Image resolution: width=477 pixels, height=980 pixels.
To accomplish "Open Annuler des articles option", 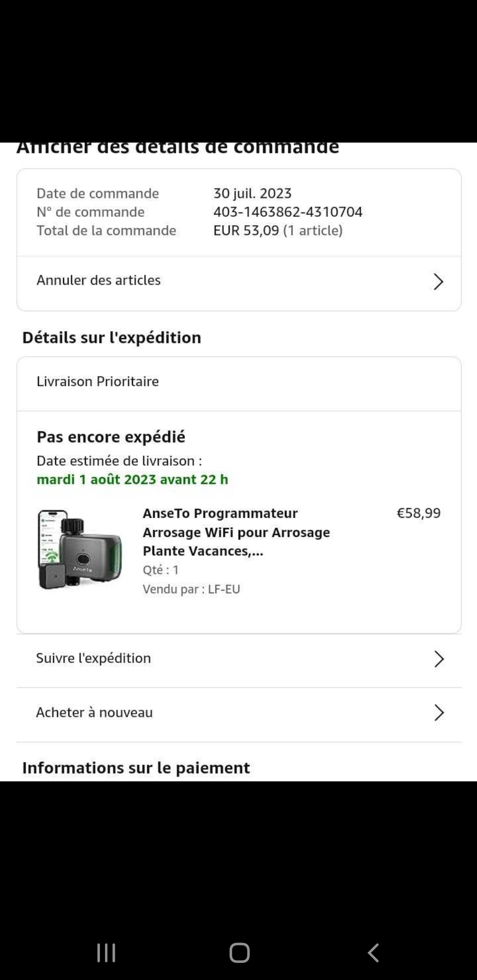I will point(98,280).
